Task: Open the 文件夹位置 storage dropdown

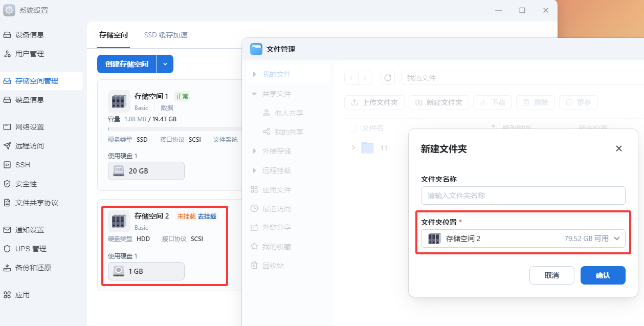Action: click(x=523, y=238)
